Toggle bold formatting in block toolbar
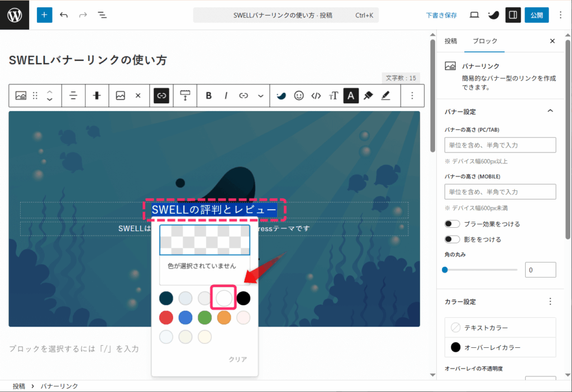The image size is (572, 392). (x=209, y=95)
